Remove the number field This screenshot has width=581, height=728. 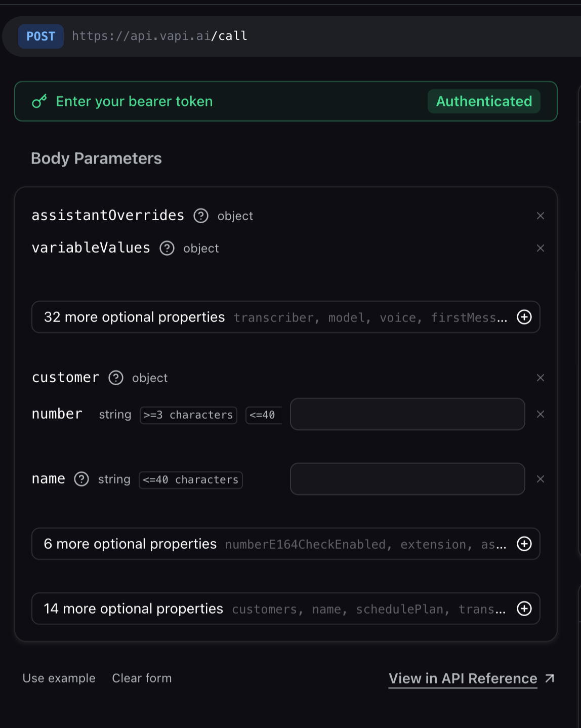(x=541, y=414)
